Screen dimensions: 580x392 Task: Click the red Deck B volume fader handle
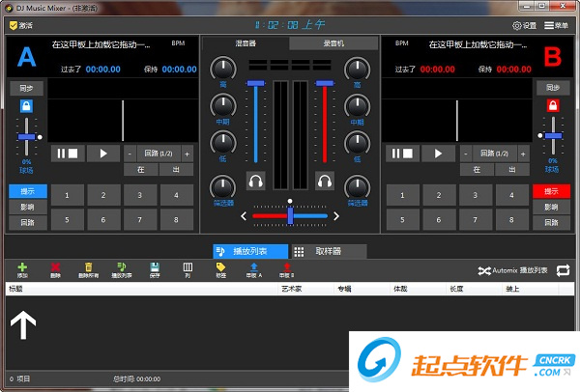tap(325, 83)
